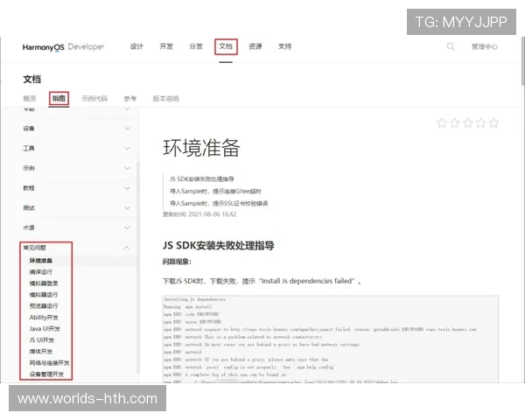The height and width of the screenshot is (420, 525).
Task: Open the search magnifier icon
Action: coord(451,46)
